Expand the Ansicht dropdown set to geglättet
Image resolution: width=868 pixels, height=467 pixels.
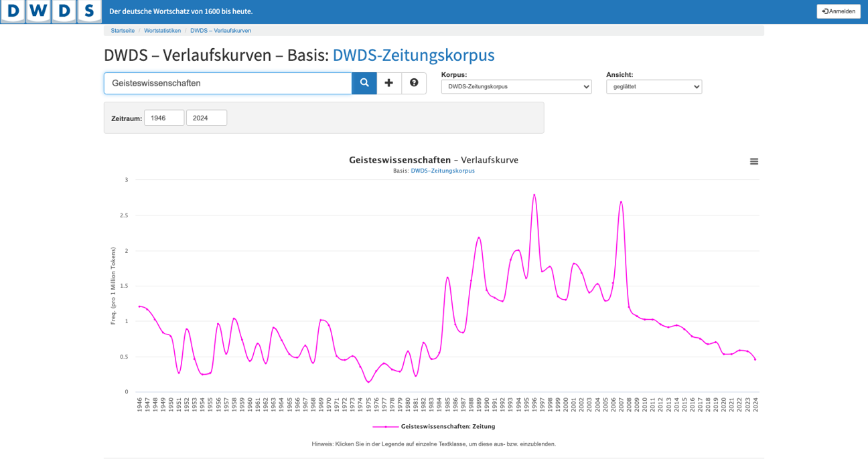pyautogui.click(x=654, y=86)
